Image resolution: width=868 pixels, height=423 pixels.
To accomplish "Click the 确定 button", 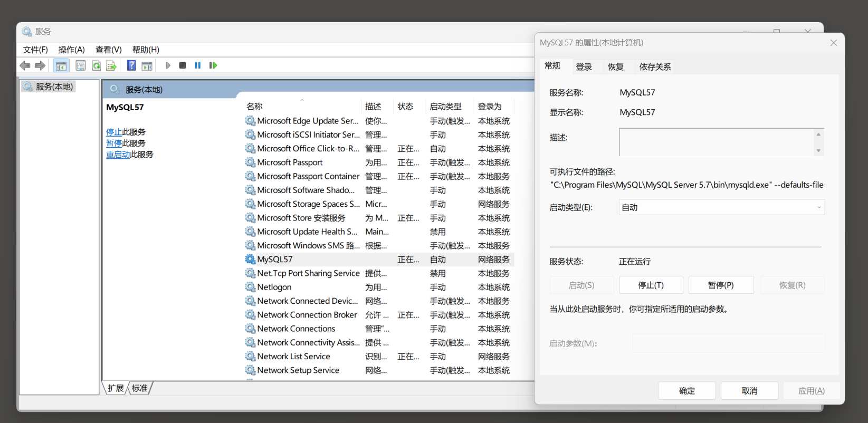I will pyautogui.click(x=686, y=391).
